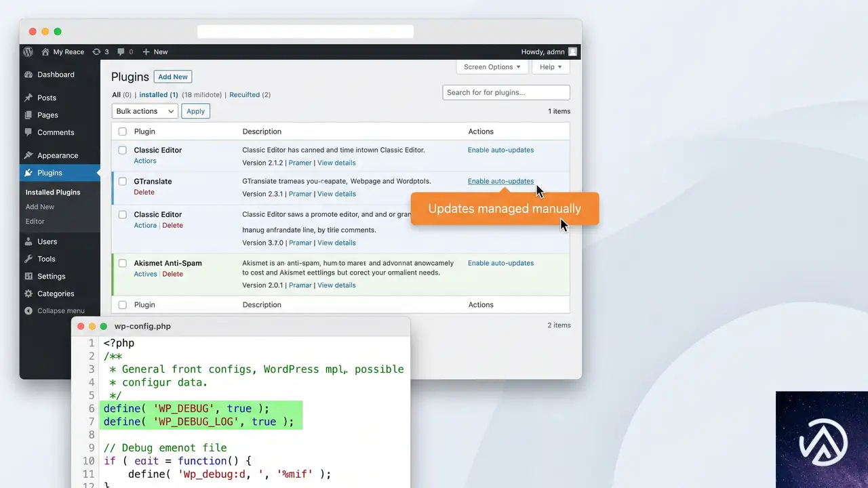Open the Posts menu item

click(x=47, y=98)
